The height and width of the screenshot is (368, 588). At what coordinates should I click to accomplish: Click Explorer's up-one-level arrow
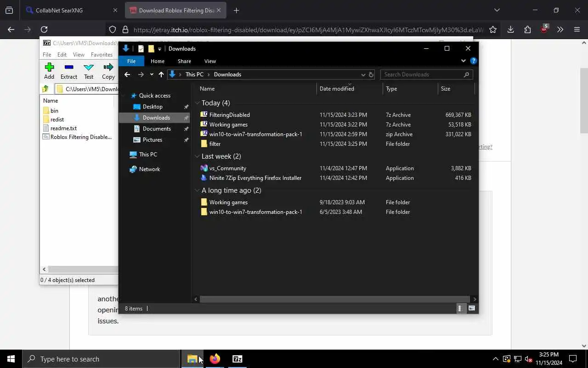pos(161,75)
